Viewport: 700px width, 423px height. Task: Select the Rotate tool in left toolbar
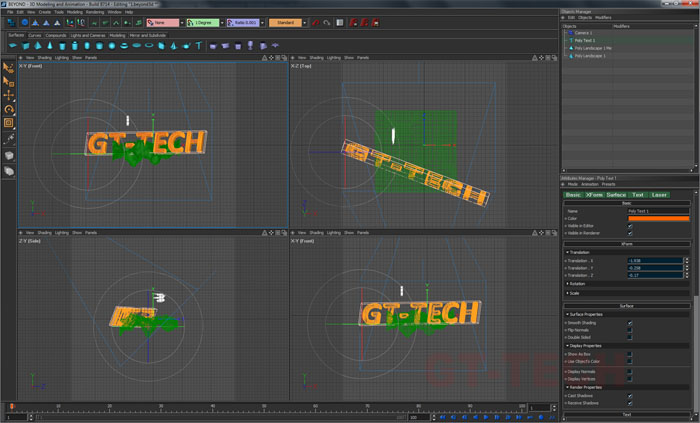coord(8,109)
